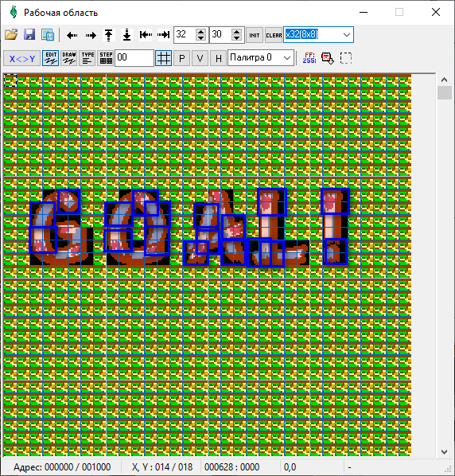This screenshot has width=455, height=476.
Task: Close the Рабочая область window
Action: 436,13
